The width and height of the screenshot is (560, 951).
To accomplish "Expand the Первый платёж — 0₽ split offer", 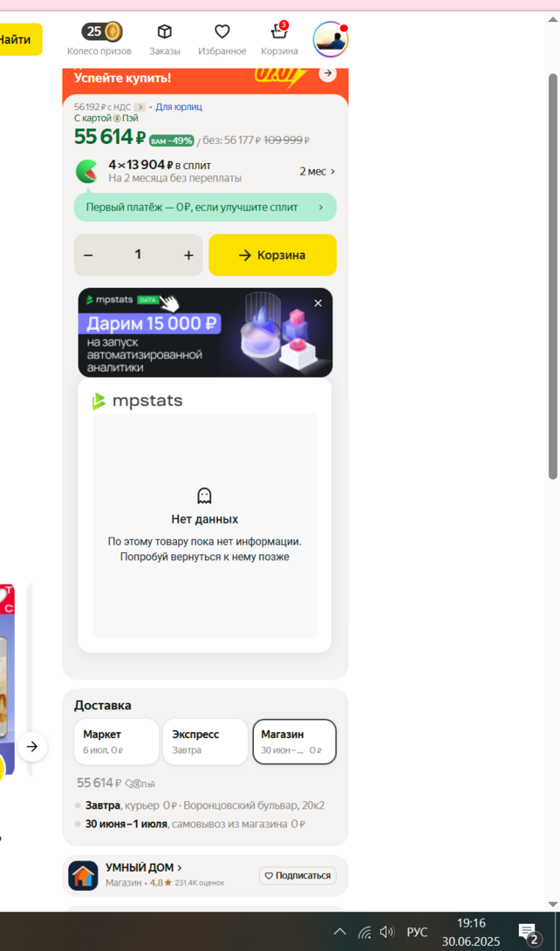I will coord(206,208).
